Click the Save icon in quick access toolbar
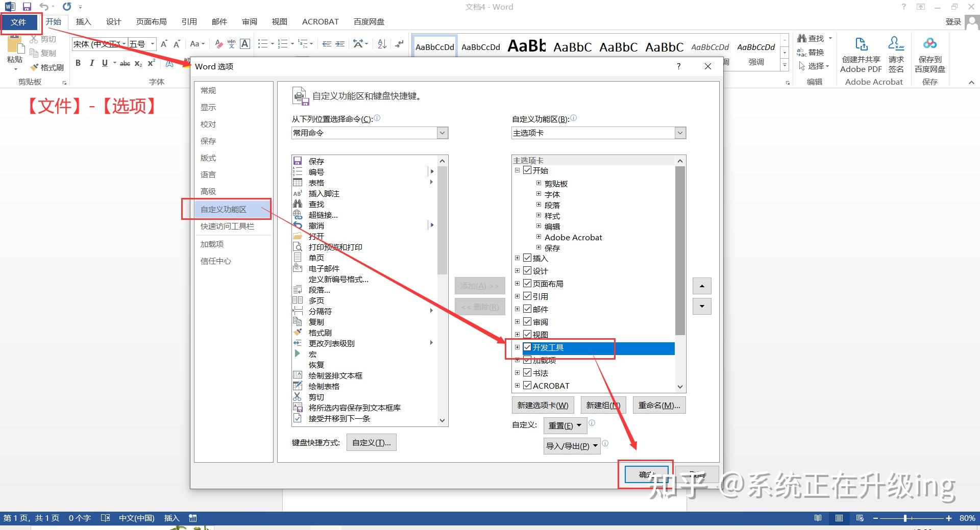Screen dimensions: 980x530 coord(27,7)
